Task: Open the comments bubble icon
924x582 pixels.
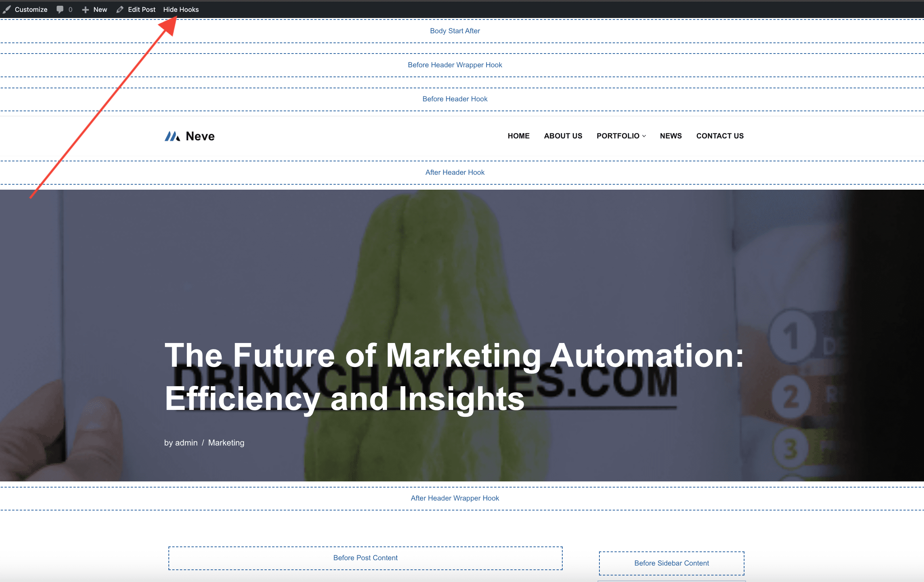Action: (x=60, y=9)
